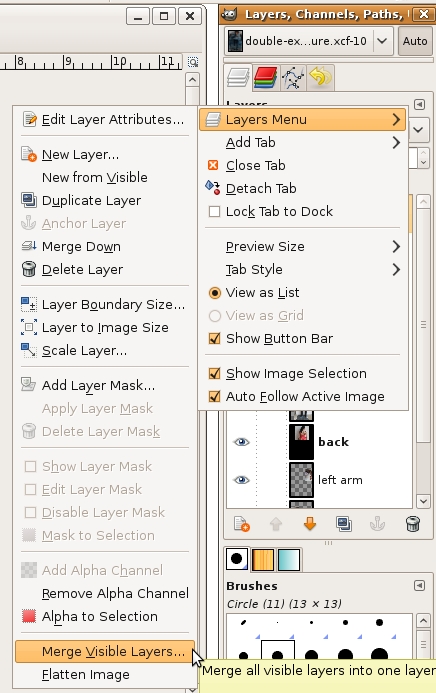The width and height of the screenshot is (436, 693).
Task: Click layers list scrollbar down arrow
Action: coord(423,501)
